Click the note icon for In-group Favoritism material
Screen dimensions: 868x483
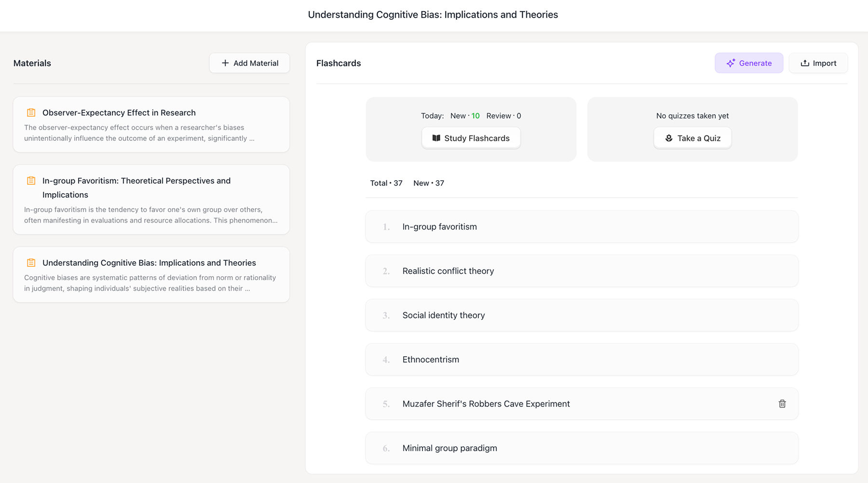pos(31,181)
